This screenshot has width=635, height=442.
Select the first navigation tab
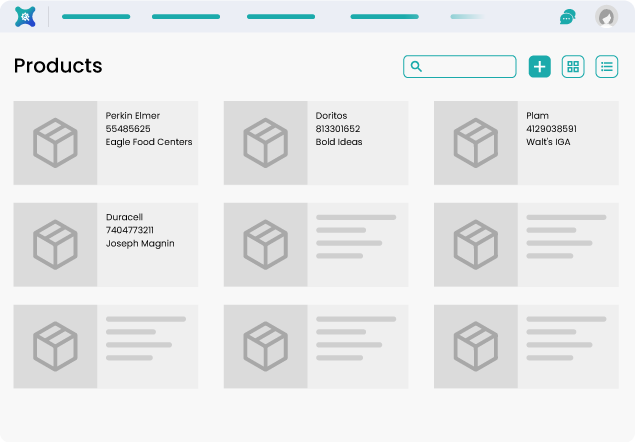click(x=96, y=17)
